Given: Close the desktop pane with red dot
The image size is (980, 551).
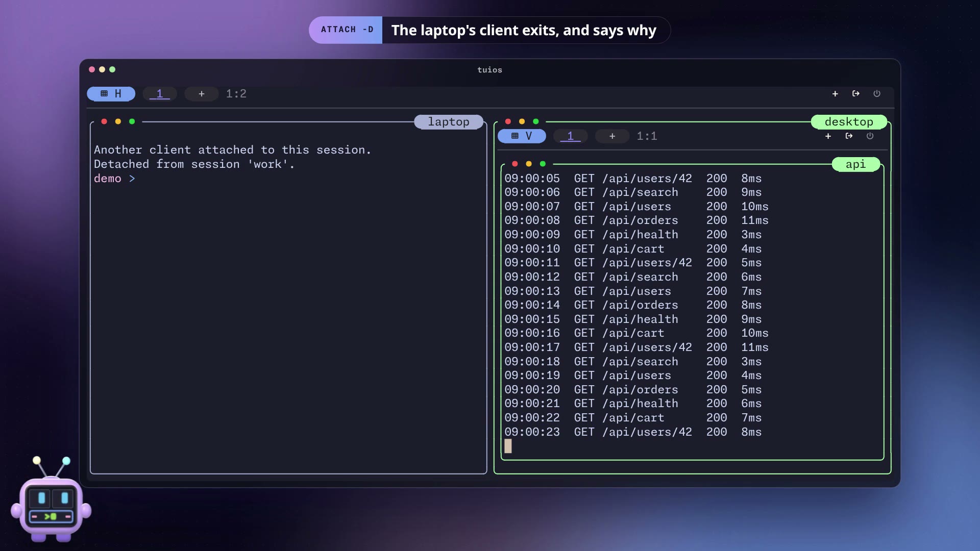Looking at the screenshot, I should coord(508,121).
